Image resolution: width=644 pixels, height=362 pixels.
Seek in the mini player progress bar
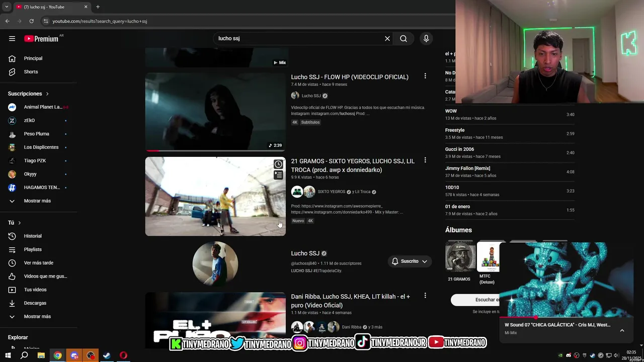click(x=566, y=318)
